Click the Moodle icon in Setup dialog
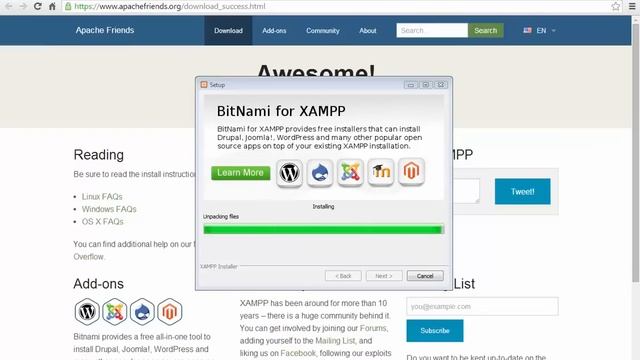Viewport: 640px width, 360px height. [381, 172]
